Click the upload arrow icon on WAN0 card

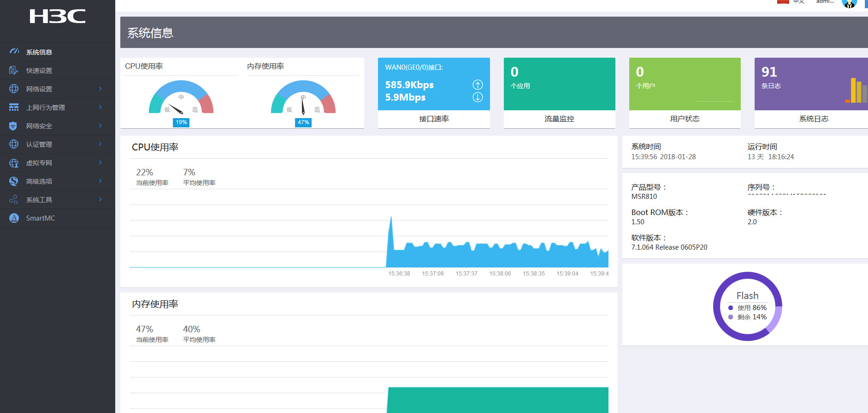(x=478, y=84)
